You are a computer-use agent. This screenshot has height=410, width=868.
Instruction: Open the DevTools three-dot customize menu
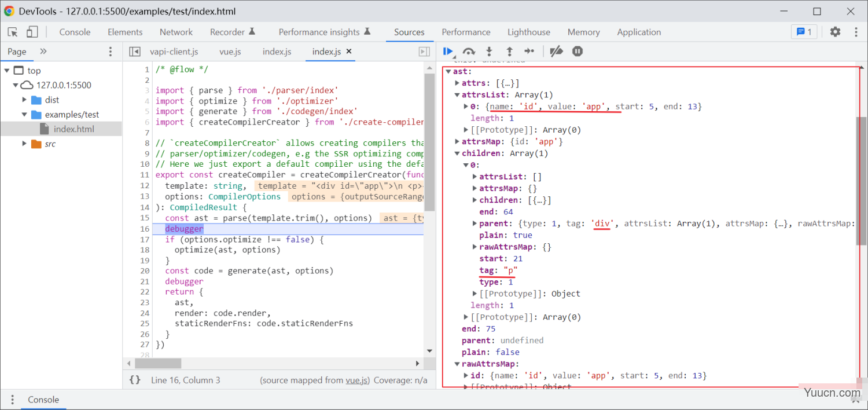pos(856,32)
